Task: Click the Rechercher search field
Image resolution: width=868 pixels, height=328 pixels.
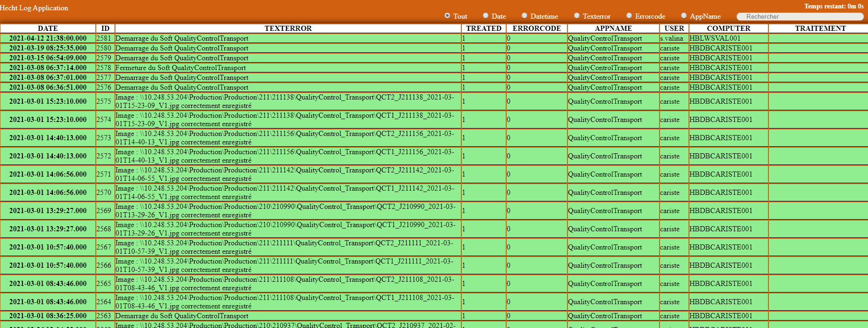Action: [x=800, y=16]
